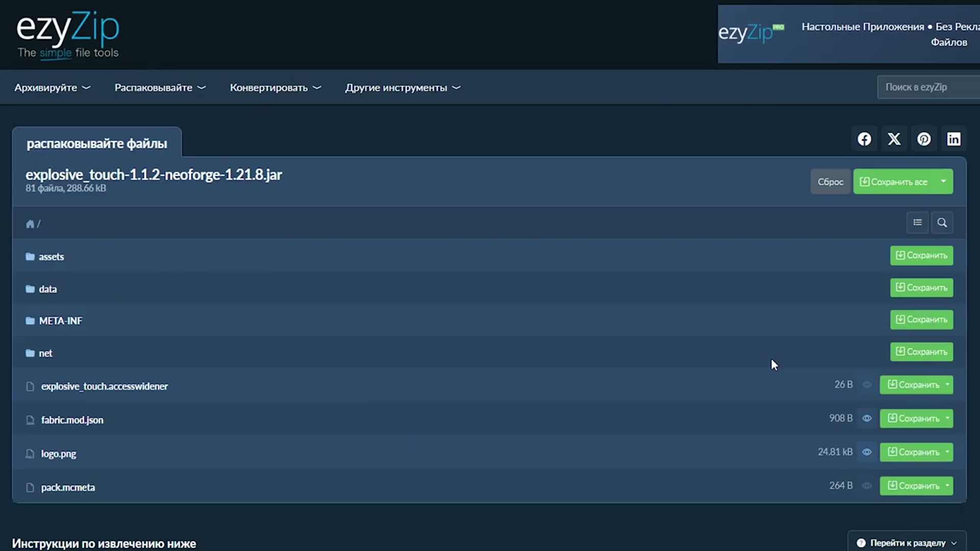This screenshot has height=551, width=980.
Task: Focus the Поиск в ezyZip search field
Action: tap(928, 87)
